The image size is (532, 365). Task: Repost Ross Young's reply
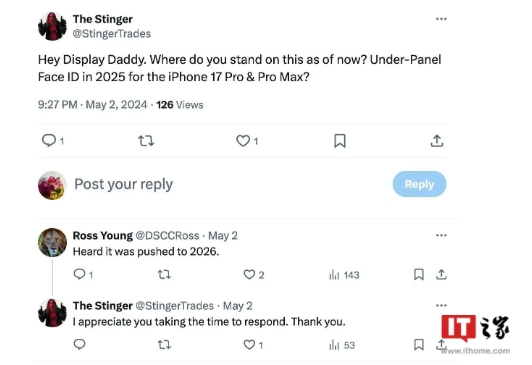(x=165, y=274)
